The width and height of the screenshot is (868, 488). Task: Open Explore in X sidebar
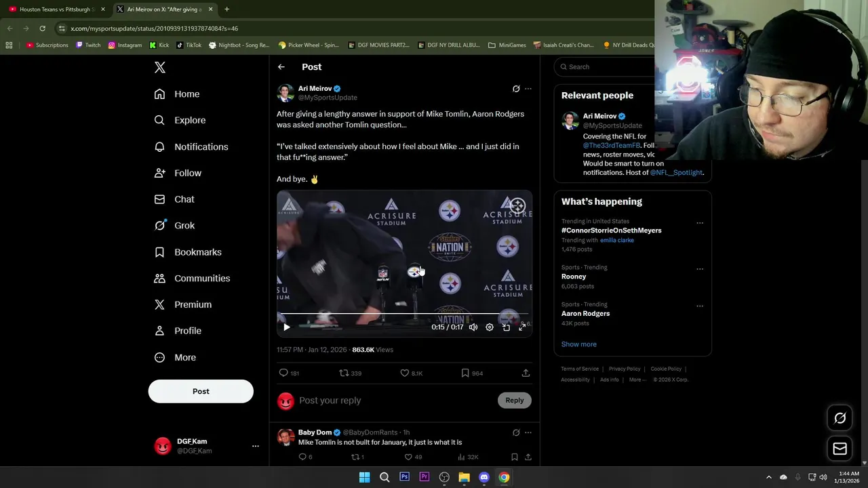pos(180,120)
